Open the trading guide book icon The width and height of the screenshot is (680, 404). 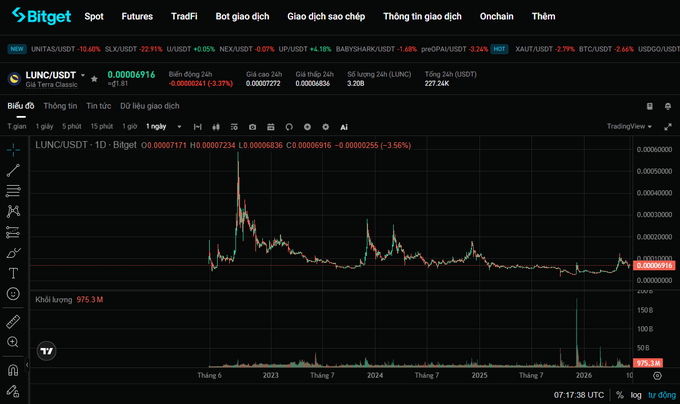[650, 106]
